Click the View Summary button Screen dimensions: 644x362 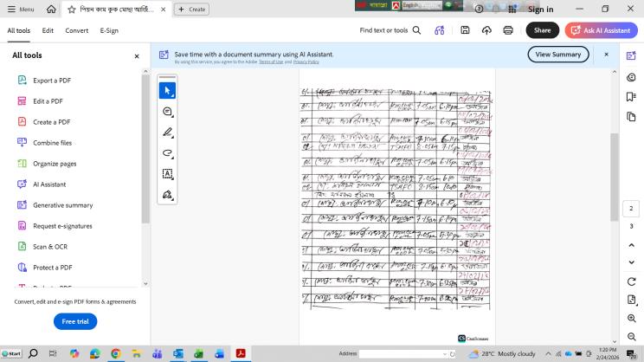point(558,54)
